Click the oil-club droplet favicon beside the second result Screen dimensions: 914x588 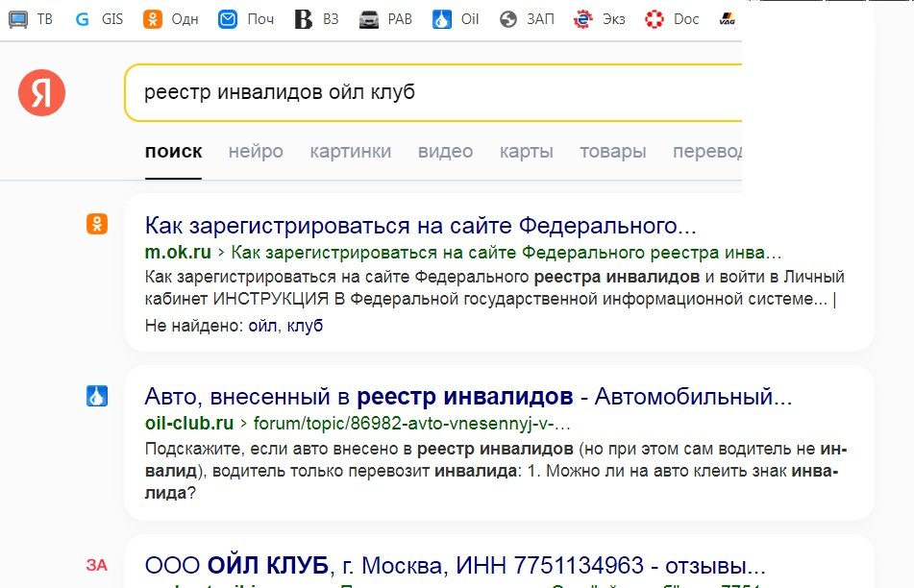point(97,396)
